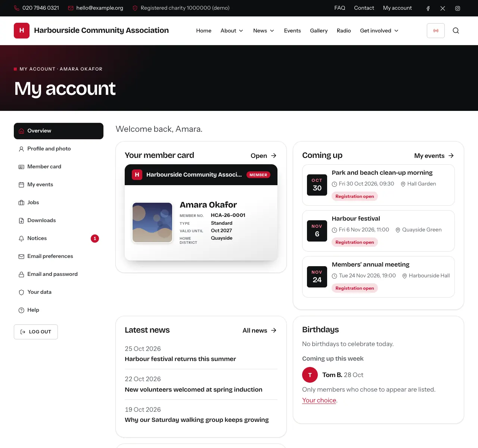
Task: Click the arrow next to All news
Action: point(274,330)
